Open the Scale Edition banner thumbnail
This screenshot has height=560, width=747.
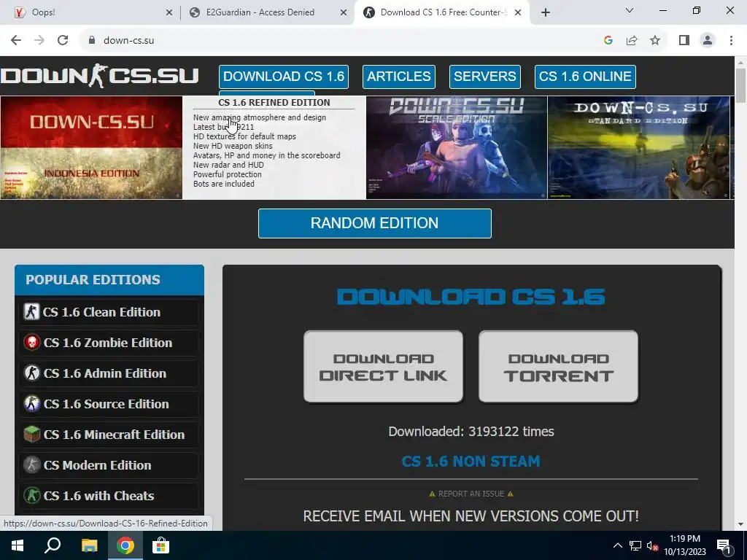click(x=457, y=147)
